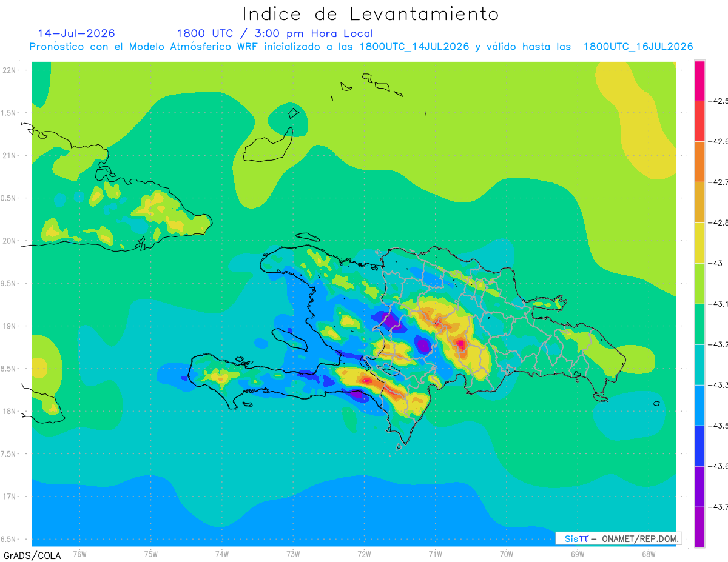Click the 75W longitude label
Screen dimensions: 728x562
pos(151,554)
